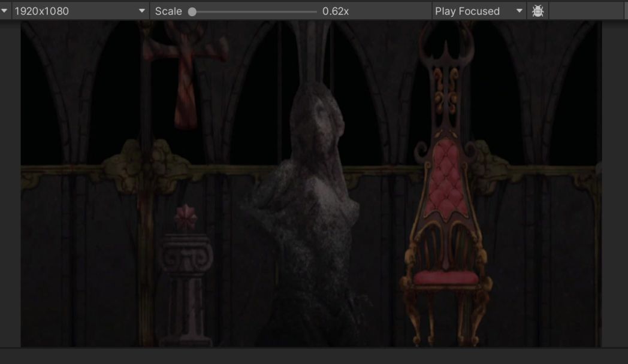
Task: Click the rabbit creature's face
Action: 321,114
